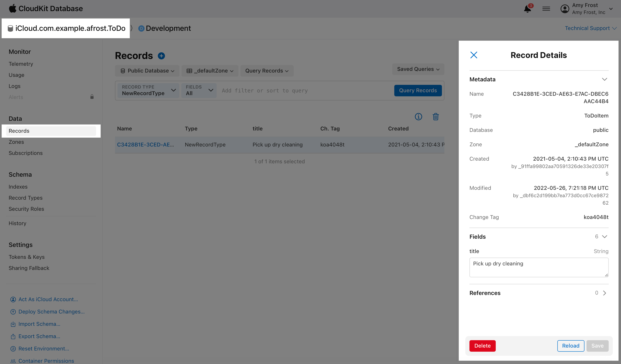Open the notifications bell
Viewport: 621px width, 364px height.
[527, 9]
